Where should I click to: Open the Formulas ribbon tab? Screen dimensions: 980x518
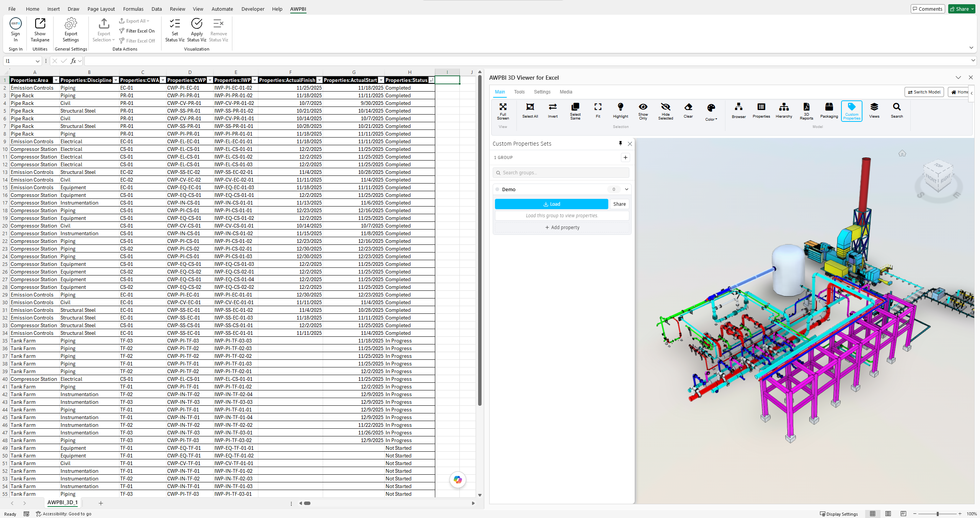pyautogui.click(x=133, y=9)
